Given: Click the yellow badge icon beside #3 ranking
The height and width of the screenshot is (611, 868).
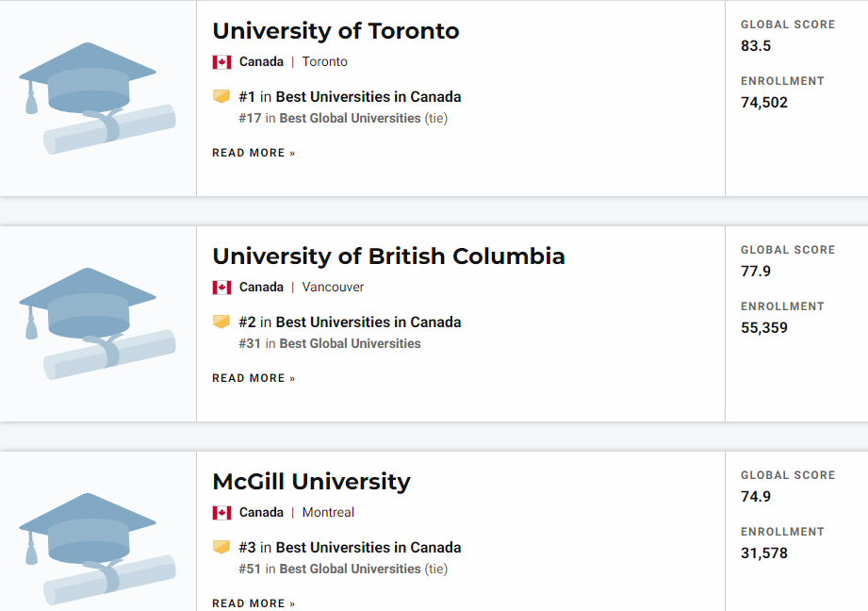Looking at the screenshot, I should pos(221,547).
